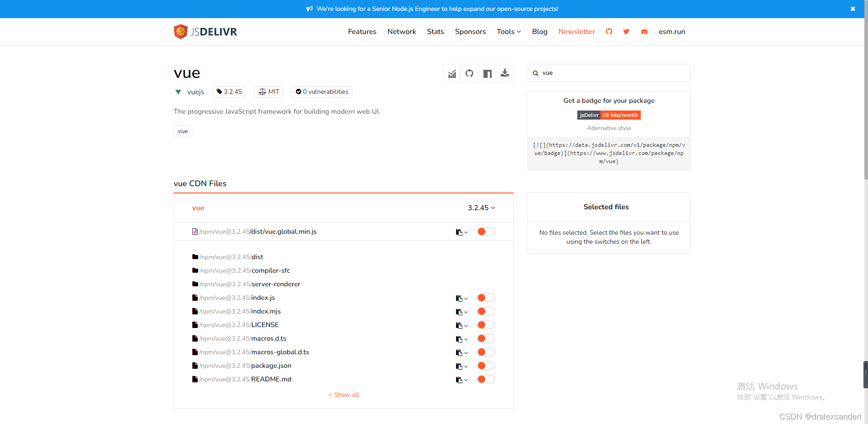Click the jsDelivr logo
Screen dimensions: 868x424
pos(205,32)
